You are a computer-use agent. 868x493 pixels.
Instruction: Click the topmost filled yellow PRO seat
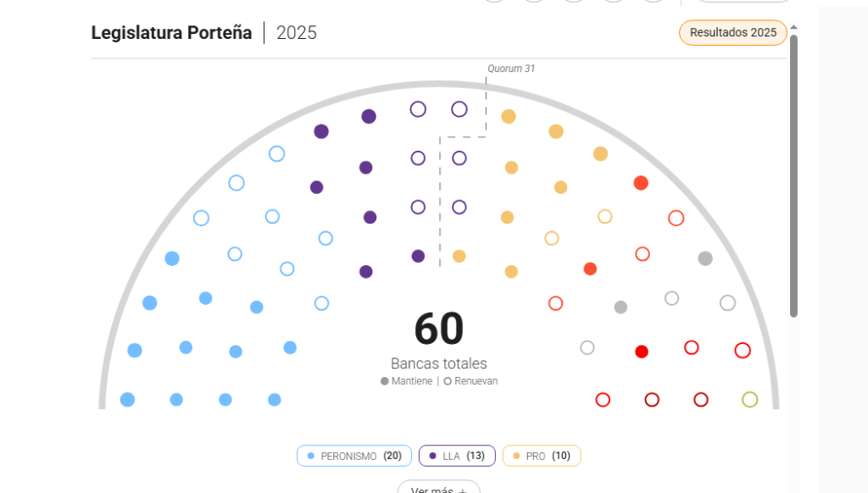pyautogui.click(x=509, y=116)
